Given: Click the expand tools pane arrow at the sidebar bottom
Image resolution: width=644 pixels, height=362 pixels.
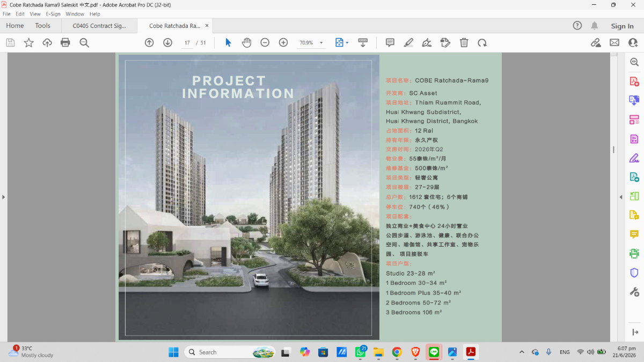Looking at the screenshot, I should click(x=635, y=333).
